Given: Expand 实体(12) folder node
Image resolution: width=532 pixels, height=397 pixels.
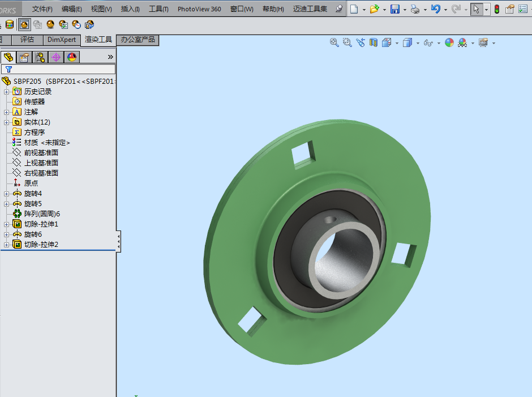Looking at the screenshot, I should [x=6, y=122].
